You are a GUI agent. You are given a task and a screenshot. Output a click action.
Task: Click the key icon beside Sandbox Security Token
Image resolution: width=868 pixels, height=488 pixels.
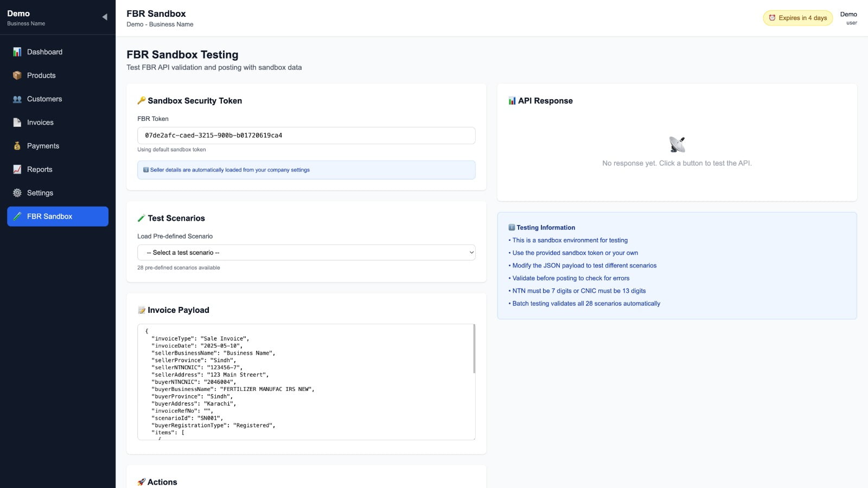click(x=142, y=100)
